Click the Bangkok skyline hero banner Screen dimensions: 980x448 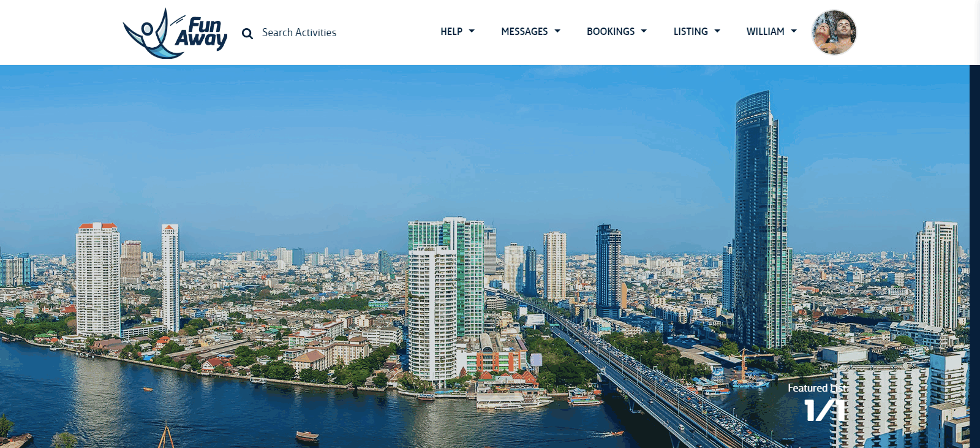click(484, 256)
